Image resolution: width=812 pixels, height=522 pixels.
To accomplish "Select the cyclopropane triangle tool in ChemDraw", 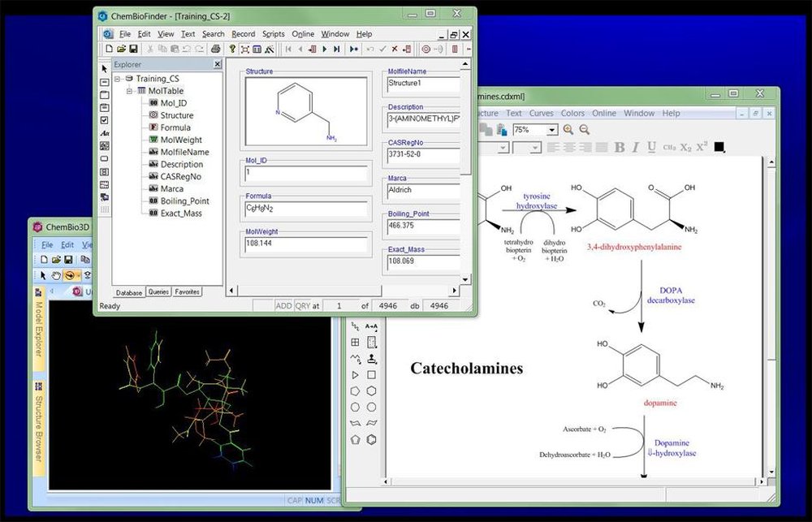I will click(x=356, y=375).
